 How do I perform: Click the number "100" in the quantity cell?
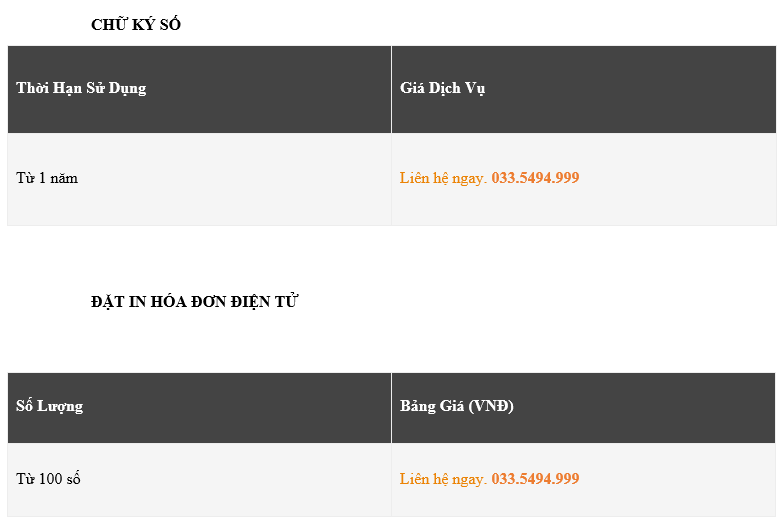click(x=51, y=479)
